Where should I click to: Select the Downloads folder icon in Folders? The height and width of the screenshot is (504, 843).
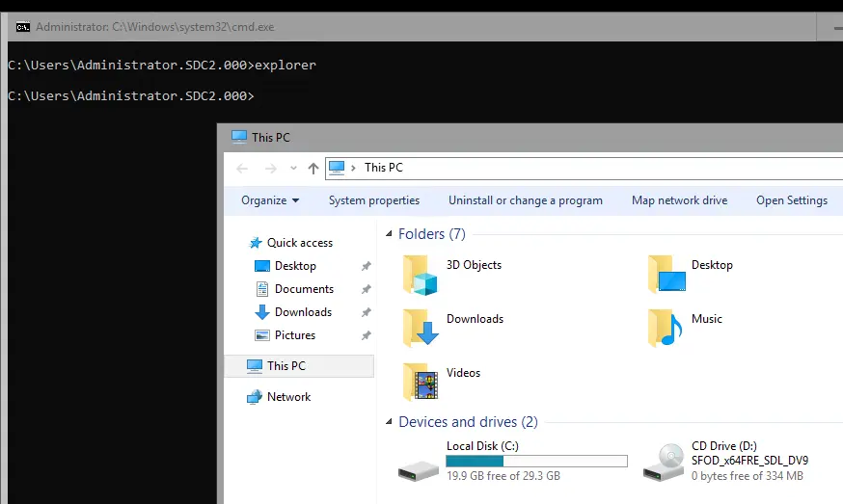click(421, 329)
